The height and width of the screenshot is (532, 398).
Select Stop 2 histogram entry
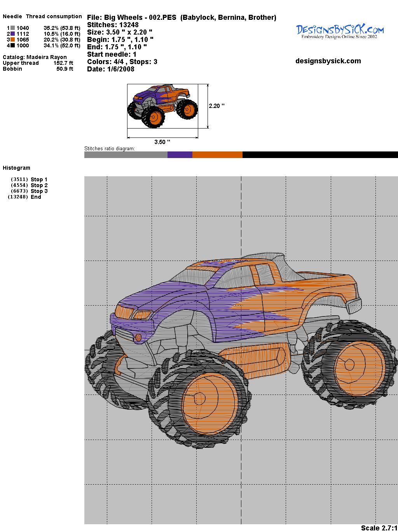[39, 185]
